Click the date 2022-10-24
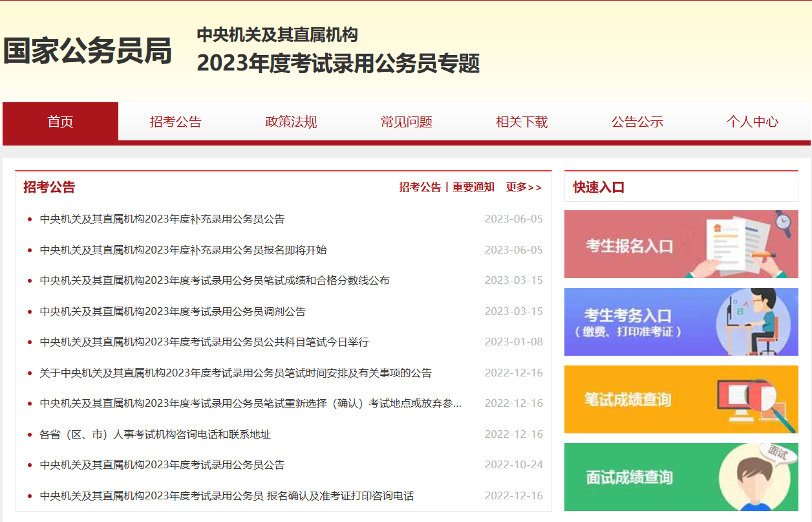Image resolution: width=812 pixels, height=522 pixels. (x=514, y=464)
